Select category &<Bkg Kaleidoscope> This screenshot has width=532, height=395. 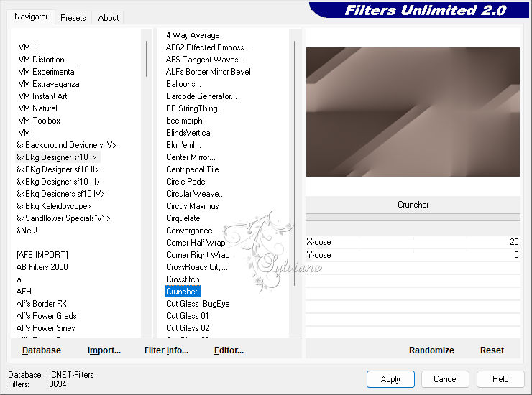click(x=54, y=206)
